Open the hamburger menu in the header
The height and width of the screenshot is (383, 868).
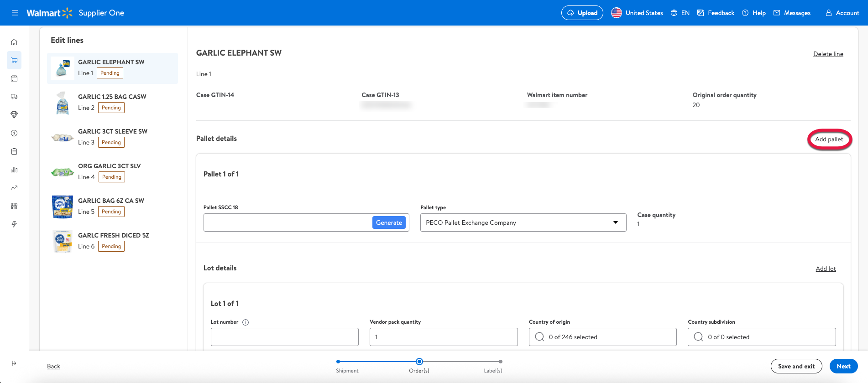[15, 13]
